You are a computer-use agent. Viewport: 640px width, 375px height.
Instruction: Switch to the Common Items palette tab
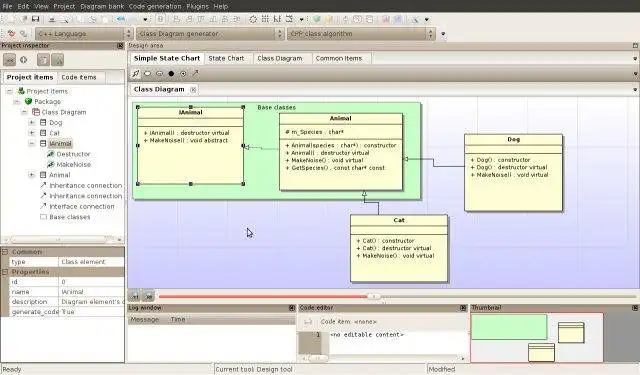(x=339, y=58)
